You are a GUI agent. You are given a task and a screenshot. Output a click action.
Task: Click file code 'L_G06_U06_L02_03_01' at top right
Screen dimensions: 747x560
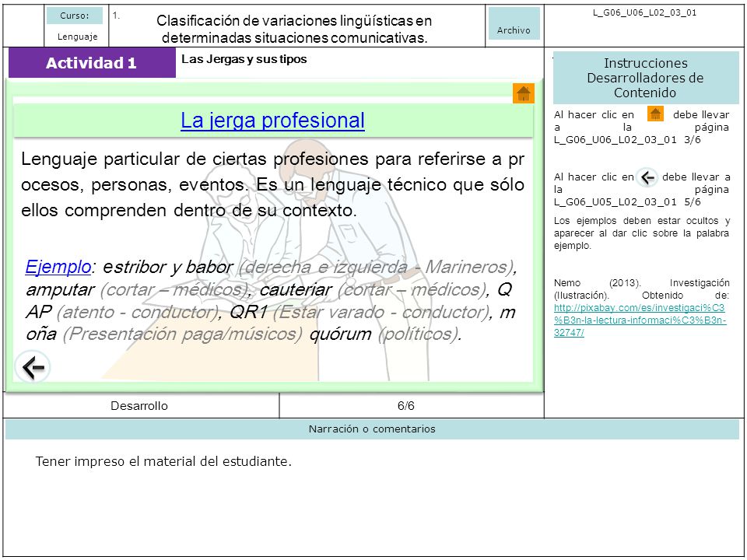click(644, 13)
